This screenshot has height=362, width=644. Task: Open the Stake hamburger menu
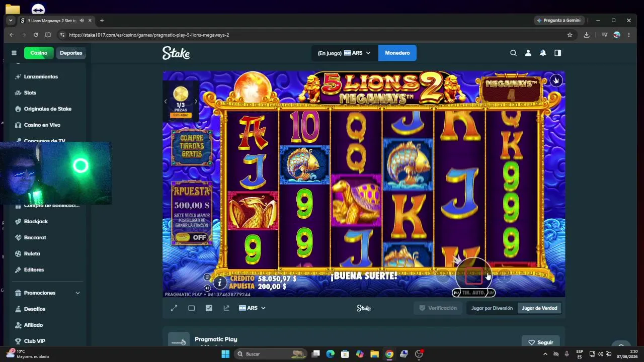click(14, 53)
